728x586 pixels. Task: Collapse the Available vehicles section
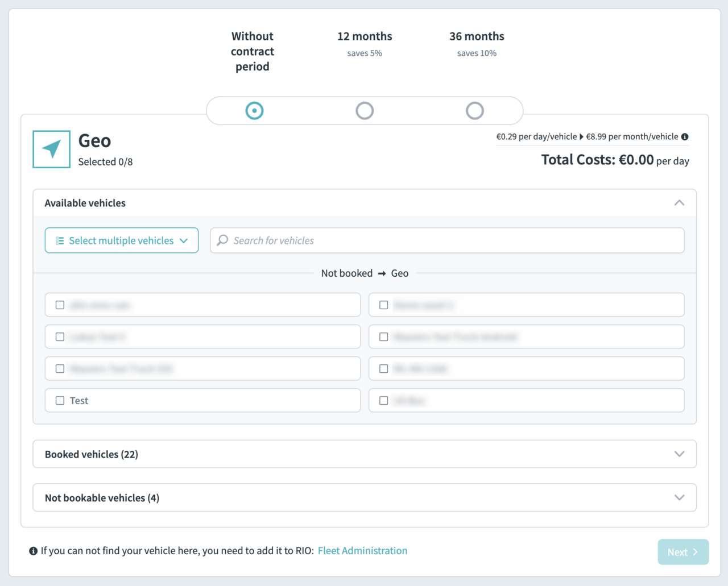[679, 202]
